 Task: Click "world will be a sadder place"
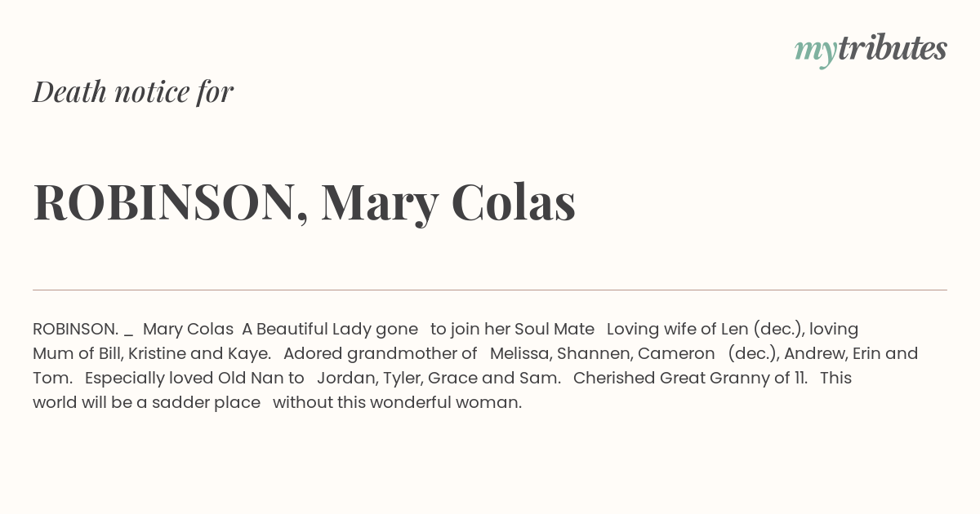147,402
